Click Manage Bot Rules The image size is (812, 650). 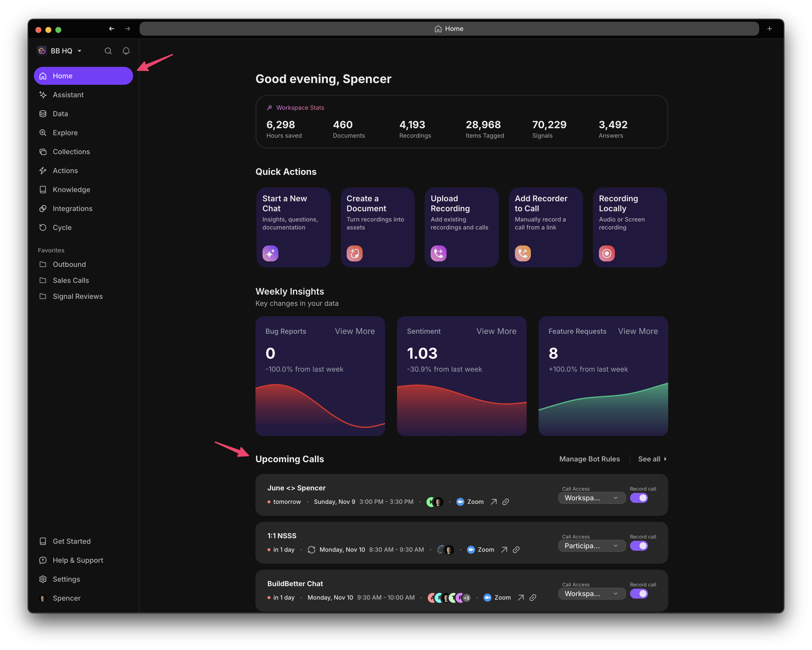click(x=589, y=459)
